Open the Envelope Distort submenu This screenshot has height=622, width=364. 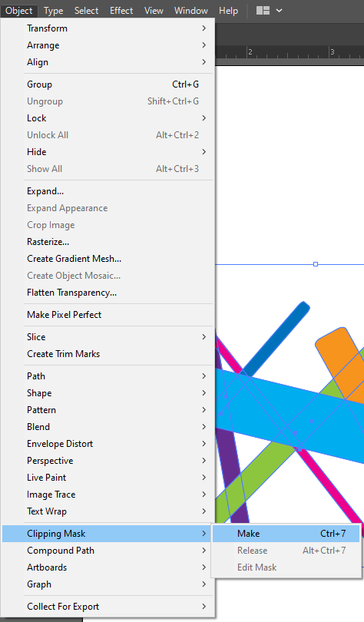click(x=108, y=444)
